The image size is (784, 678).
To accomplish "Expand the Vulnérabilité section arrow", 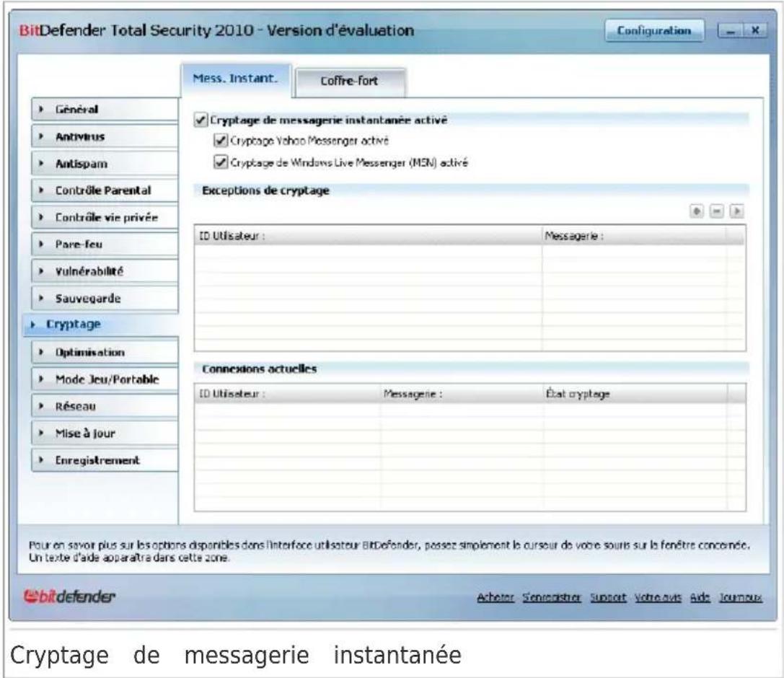I will click(x=42, y=271).
